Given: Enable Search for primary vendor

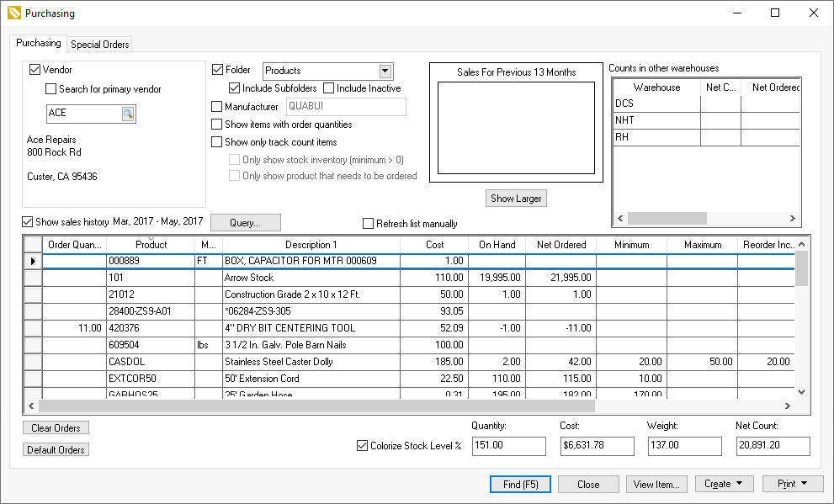Looking at the screenshot, I should tap(51, 89).
